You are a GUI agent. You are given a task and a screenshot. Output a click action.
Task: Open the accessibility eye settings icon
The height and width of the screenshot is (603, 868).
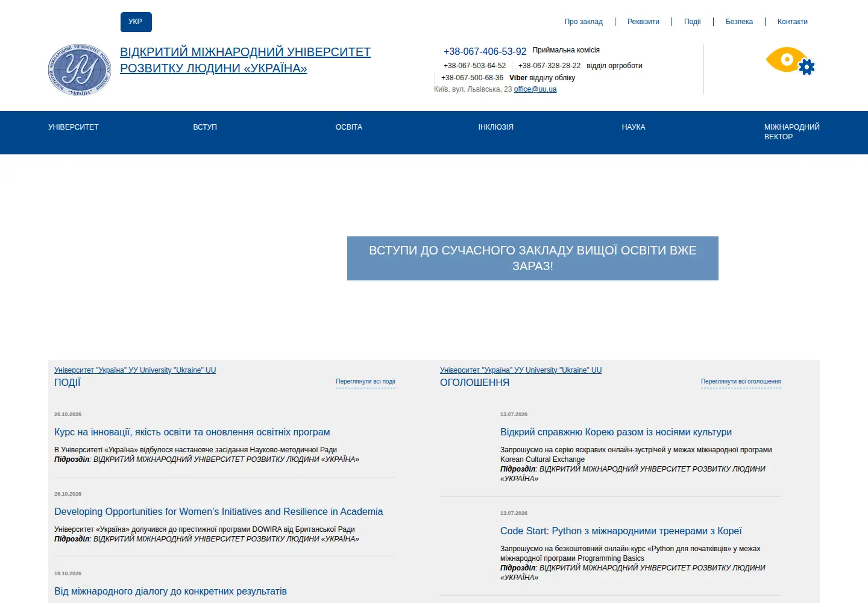[x=790, y=61]
